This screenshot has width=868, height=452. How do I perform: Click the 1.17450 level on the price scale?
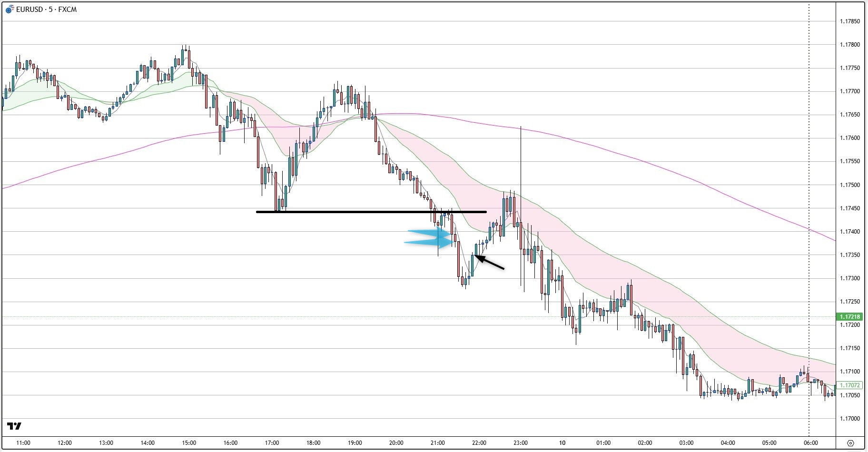[849, 208]
